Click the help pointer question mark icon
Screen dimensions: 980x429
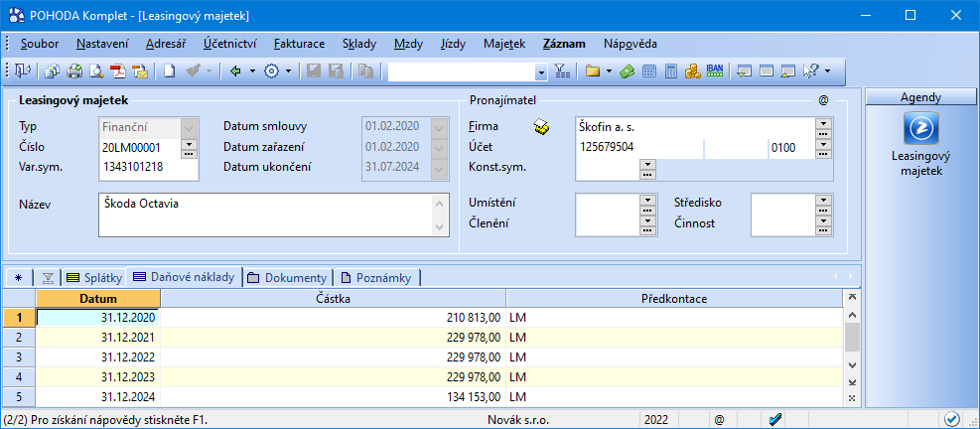pos(810,71)
